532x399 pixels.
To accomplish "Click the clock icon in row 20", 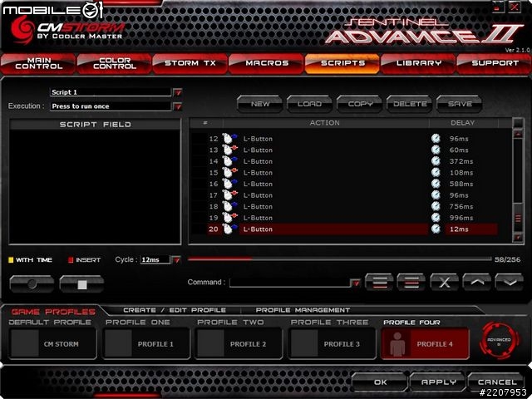I will coord(436,229).
